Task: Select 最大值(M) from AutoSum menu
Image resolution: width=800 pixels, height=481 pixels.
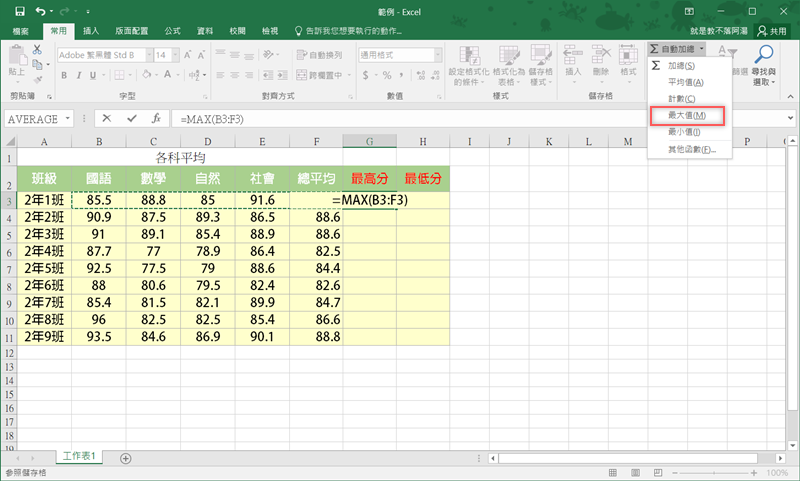Action: pos(686,116)
